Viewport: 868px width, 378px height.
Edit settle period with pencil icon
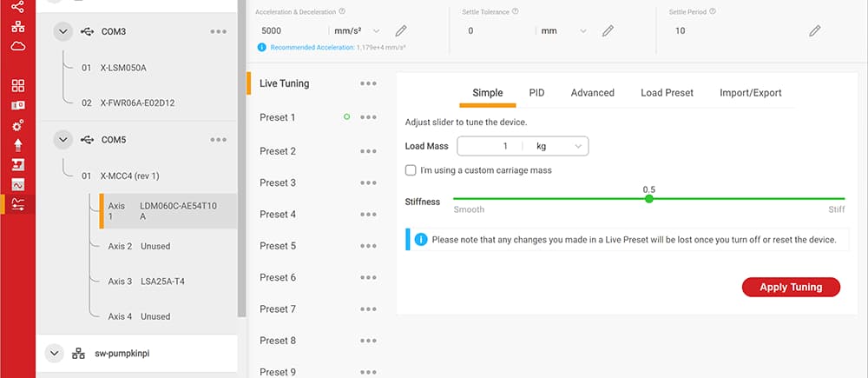coord(815,31)
